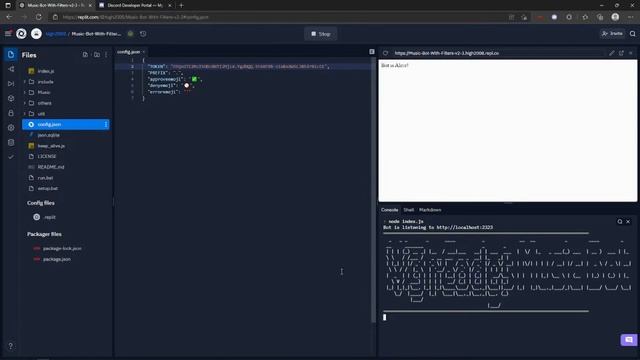Reload the browser page
Screen dimensions: 640x360
39,17
